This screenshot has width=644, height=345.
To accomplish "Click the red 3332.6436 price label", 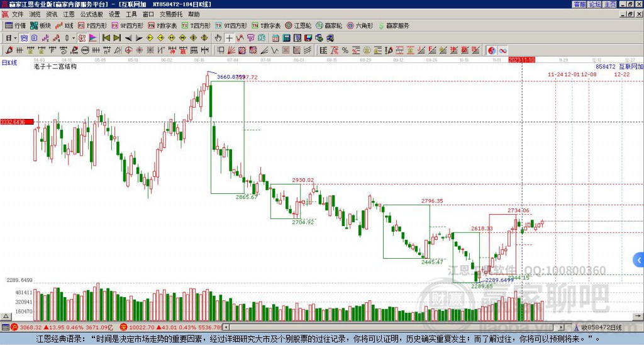I will 17,122.
